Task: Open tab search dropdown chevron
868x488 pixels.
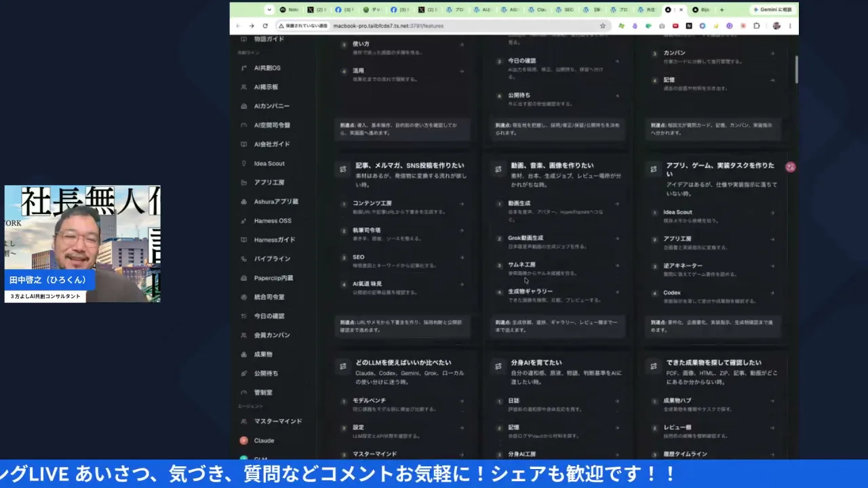Action: point(269,9)
